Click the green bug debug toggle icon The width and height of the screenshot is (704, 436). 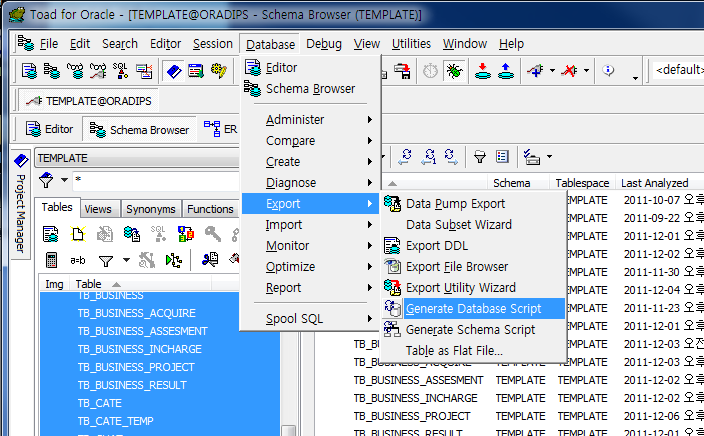[x=454, y=70]
